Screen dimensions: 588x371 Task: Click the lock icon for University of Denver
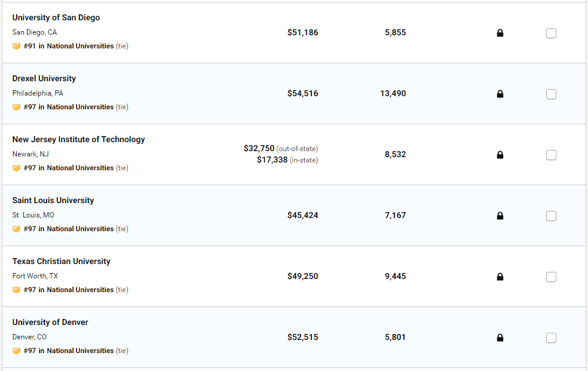[x=500, y=338]
